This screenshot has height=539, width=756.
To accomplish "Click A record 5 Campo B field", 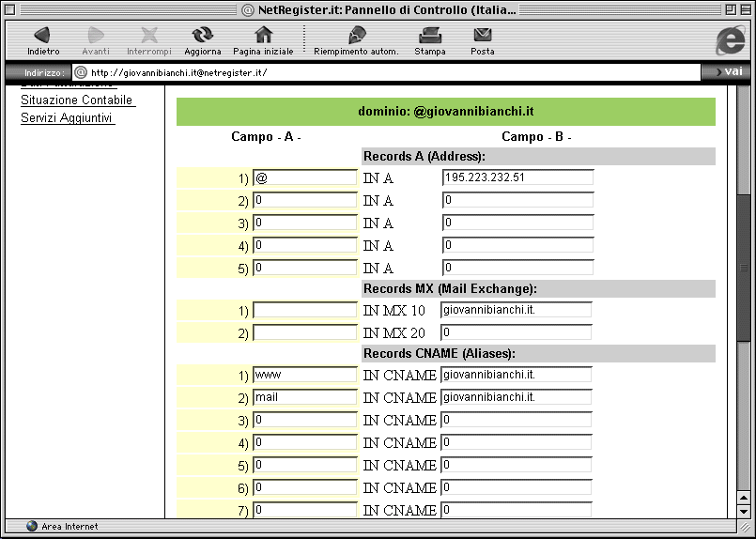I will [x=517, y=268].
